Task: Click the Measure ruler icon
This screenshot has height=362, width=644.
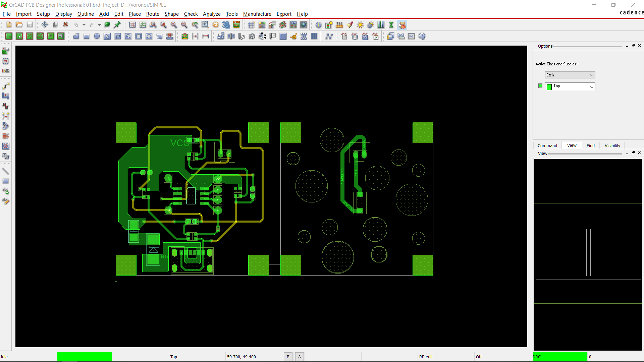Action: click(x=339, y=25)
